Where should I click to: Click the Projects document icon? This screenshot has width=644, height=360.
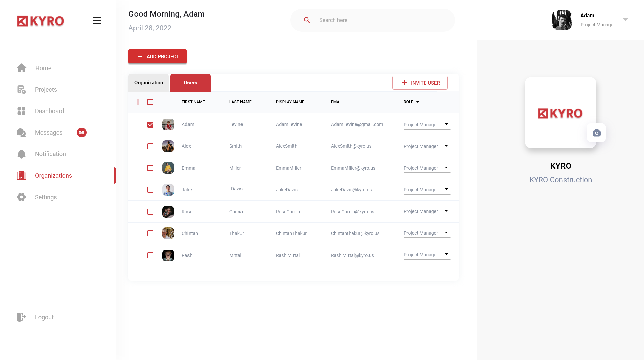pos(21,90)
